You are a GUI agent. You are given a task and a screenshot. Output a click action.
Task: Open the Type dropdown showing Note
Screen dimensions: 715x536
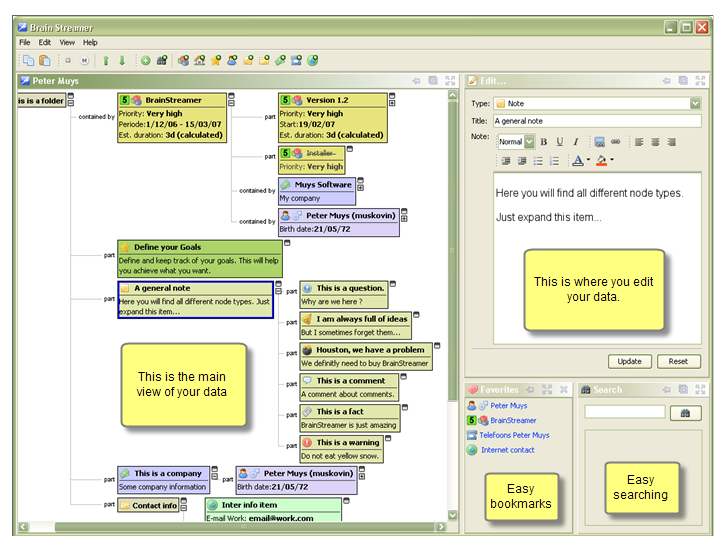tap(695, 103)
